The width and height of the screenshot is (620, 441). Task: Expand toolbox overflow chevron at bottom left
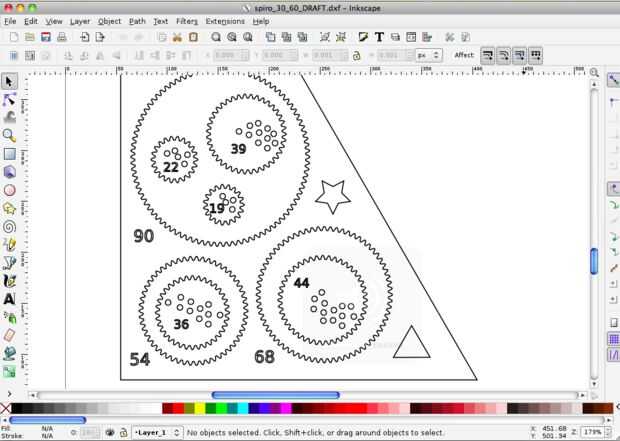coord(9,394)
